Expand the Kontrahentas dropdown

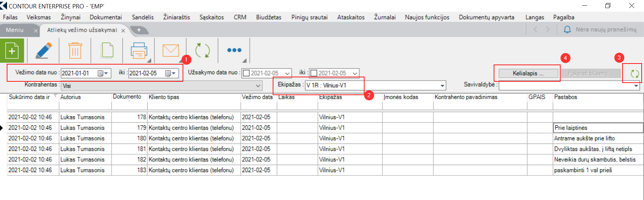[258, 86]
